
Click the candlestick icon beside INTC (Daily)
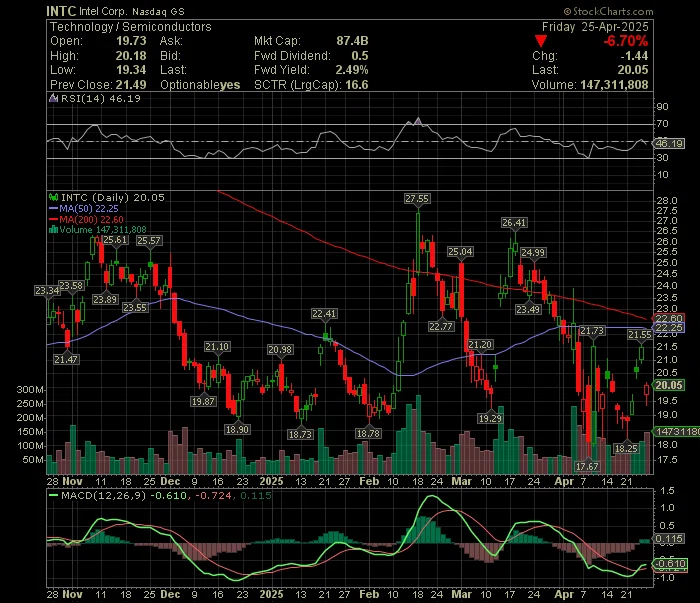click(54, 197)
